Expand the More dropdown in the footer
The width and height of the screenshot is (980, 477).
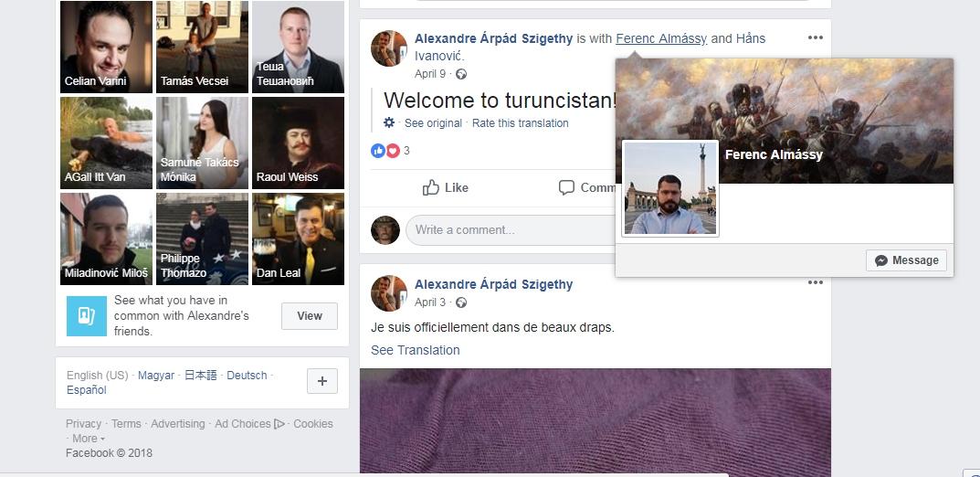(88, 439)
